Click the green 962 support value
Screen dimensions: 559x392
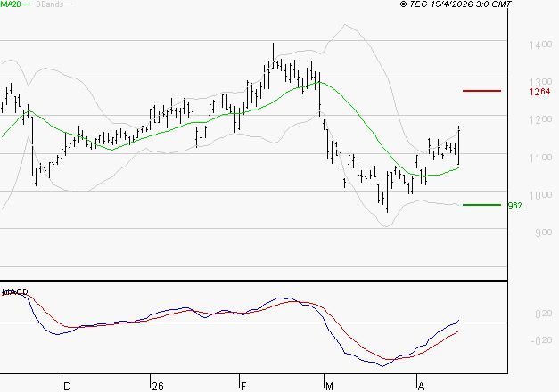pyautogui.click(x=514, y=206)
